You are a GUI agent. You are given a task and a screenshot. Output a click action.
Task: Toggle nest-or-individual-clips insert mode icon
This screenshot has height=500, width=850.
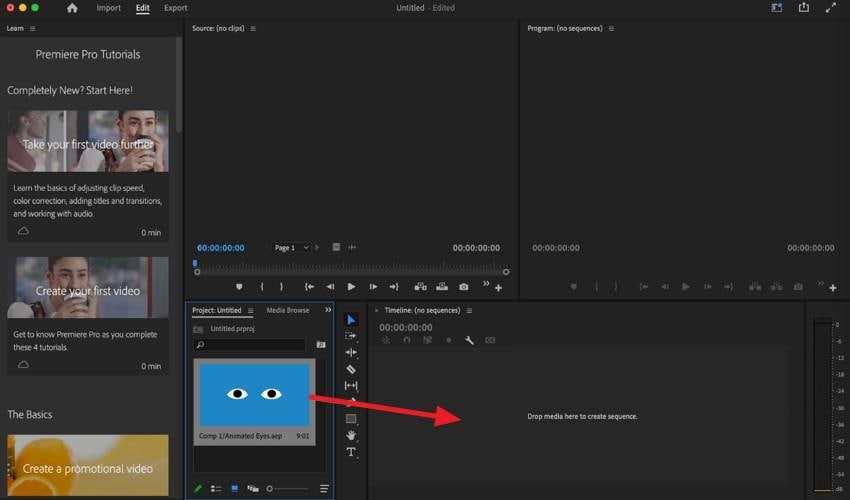385,340
